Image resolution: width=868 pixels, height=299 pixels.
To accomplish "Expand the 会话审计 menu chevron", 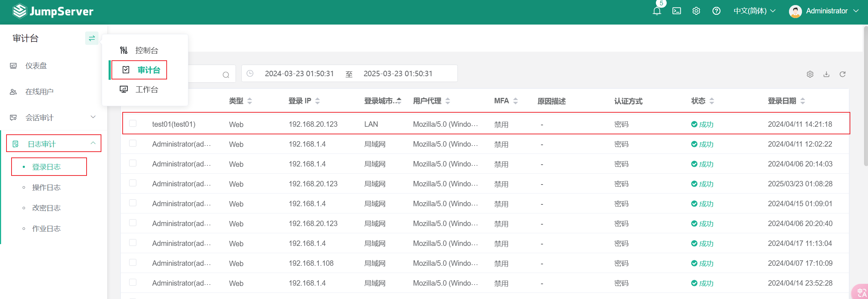I will pyautogui.click(x=93, y=117).
